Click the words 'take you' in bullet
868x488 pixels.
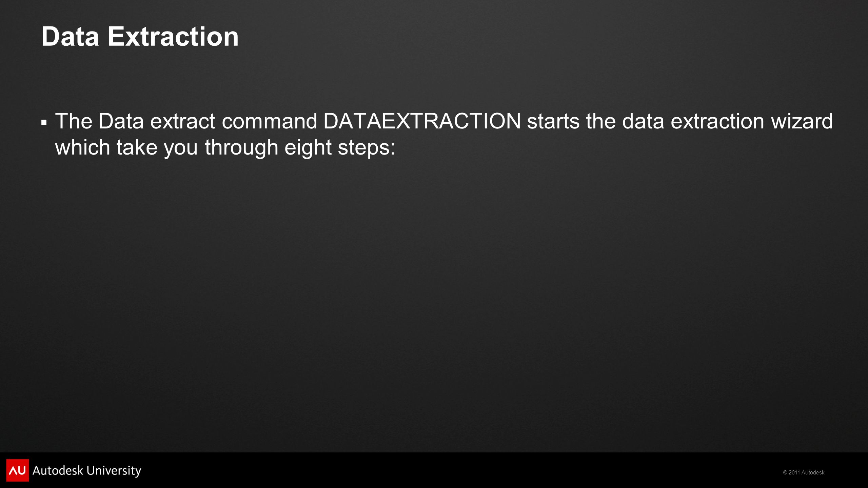pos(157,147)
